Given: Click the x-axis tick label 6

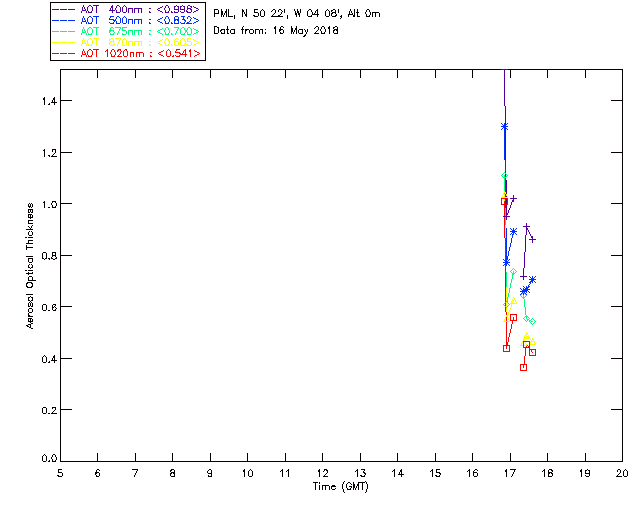Looking at the screenshot, I should pyautogui.click(x=98, y=473).
